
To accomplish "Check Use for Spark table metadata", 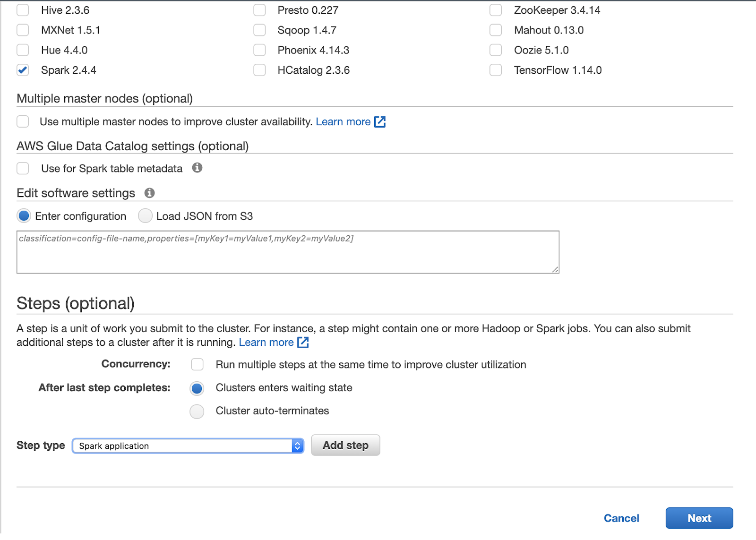I will click(x=23, y=168).
